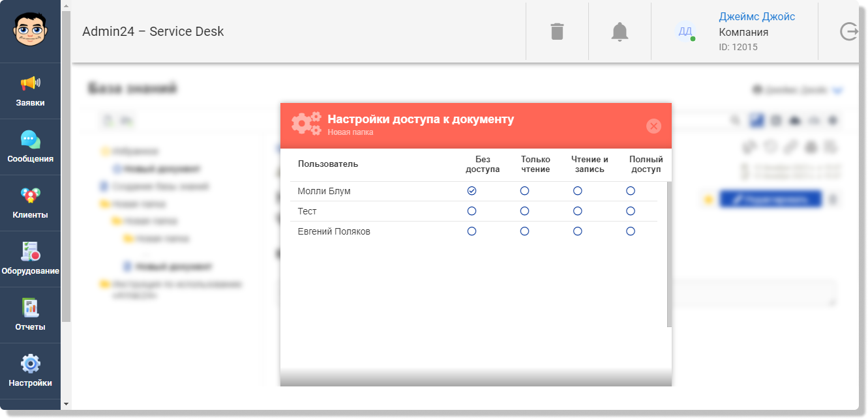The image size is (868, 419).
Task: Set Полный доступ for Евгений Поляков
Action: coord(630,231)
